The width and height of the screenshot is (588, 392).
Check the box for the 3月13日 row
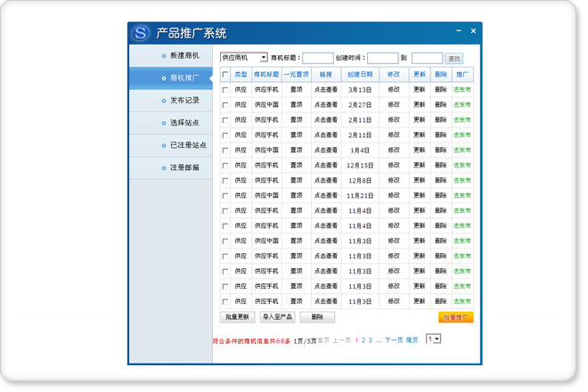pyautogui.click(x=225, y=90)
